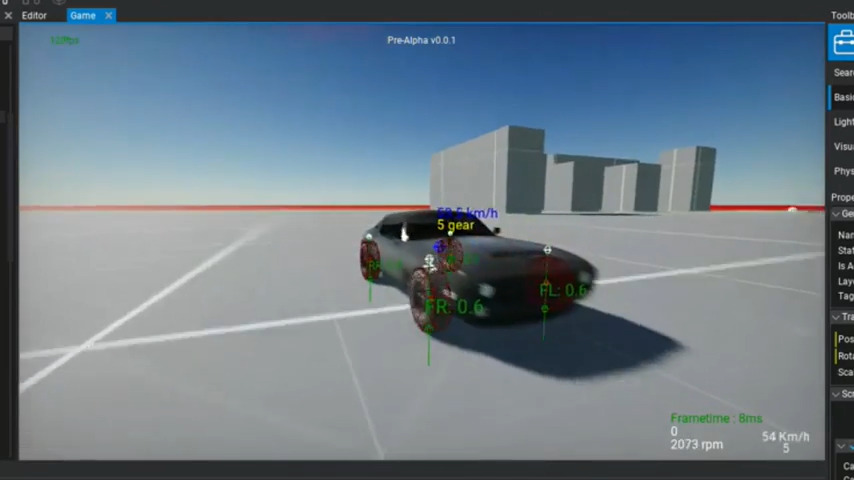Collapse the Transform properties section

(837, 317)
